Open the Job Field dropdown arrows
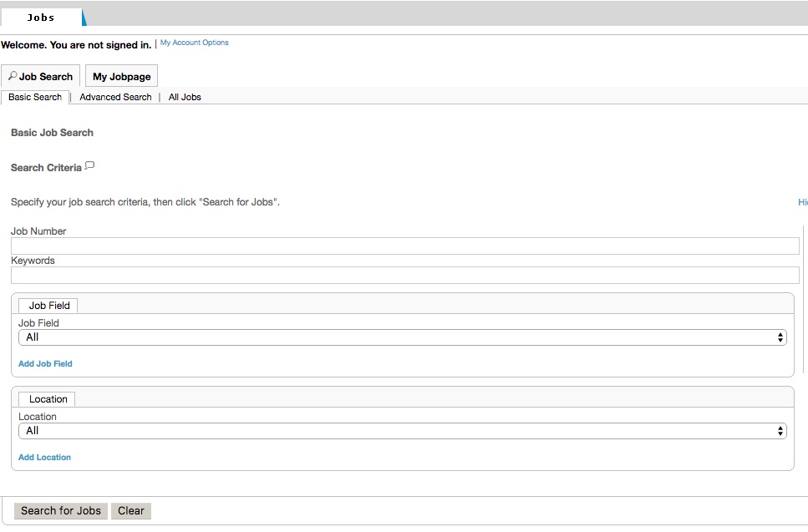The image size is (808, 532). 780,337
